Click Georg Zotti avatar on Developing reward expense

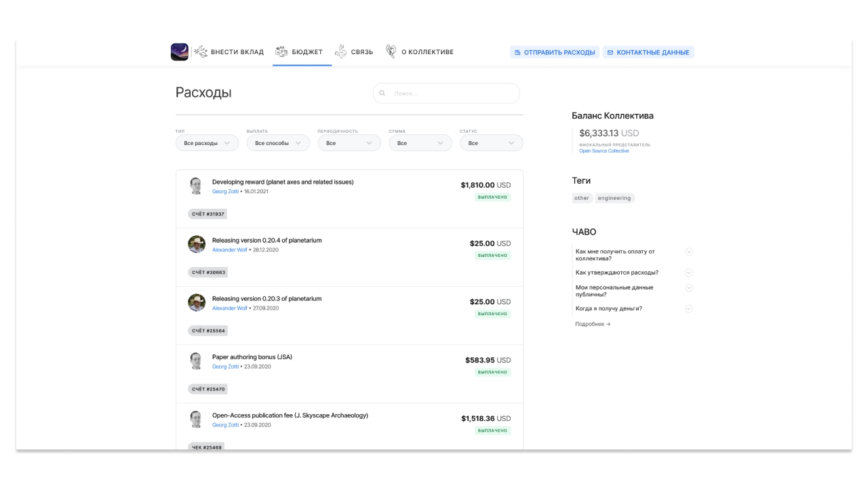coord(196,186)
